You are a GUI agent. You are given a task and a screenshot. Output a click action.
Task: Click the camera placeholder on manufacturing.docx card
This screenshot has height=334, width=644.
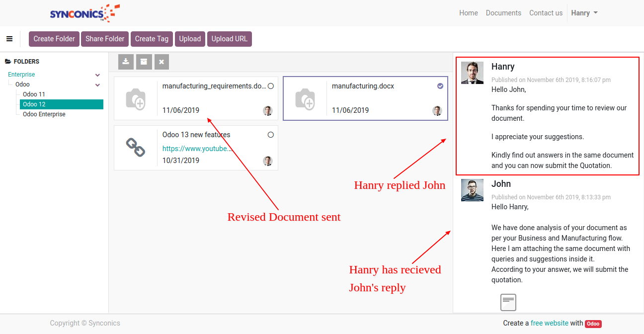tap(305, 98)
